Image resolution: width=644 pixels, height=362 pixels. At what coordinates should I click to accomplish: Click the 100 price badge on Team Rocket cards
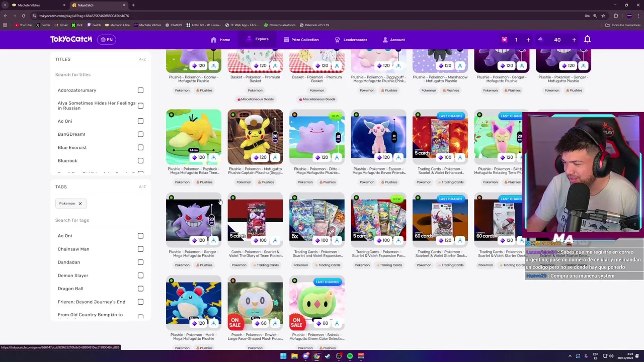point(260,240)
